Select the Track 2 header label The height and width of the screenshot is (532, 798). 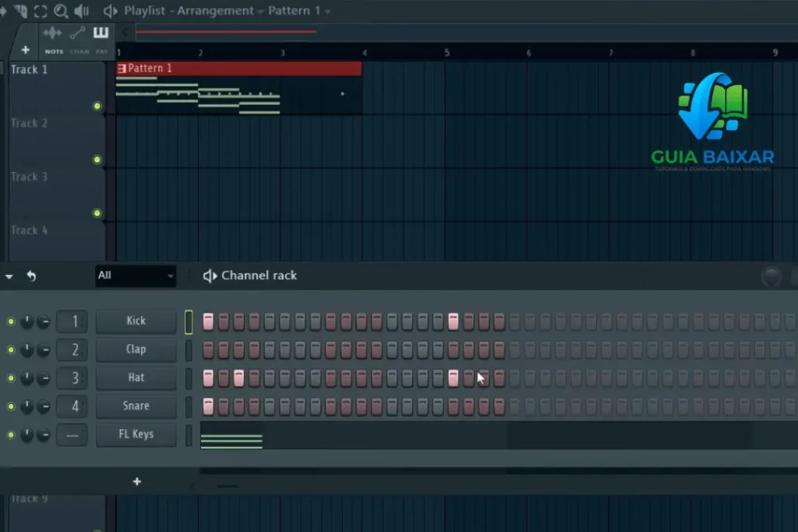[29, 123]
